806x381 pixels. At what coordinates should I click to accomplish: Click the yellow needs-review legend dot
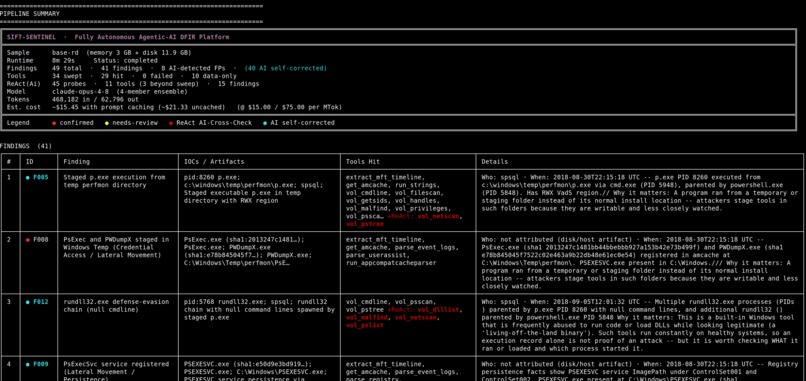pos(106,123)
